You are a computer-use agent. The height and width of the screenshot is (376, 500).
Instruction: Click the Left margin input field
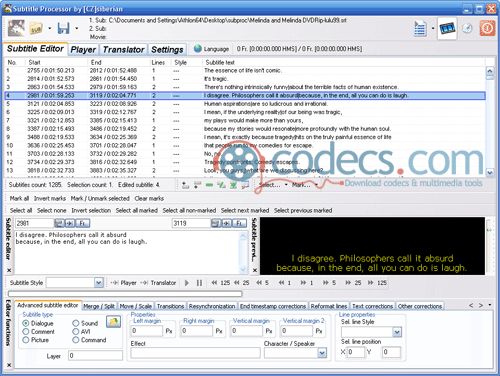pos(147,331)
